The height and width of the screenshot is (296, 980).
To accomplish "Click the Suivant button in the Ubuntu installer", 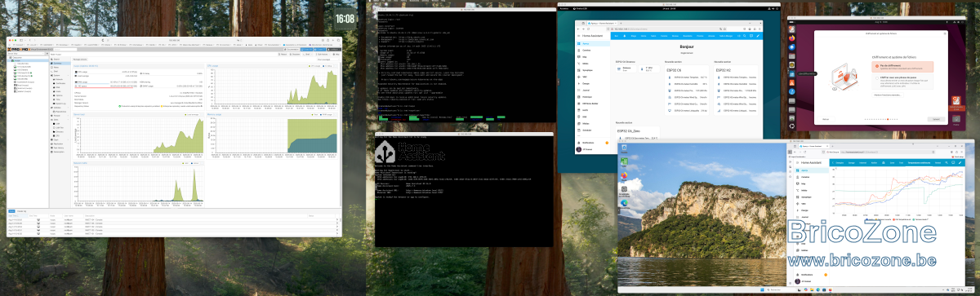I will click(x=936, y=119).
